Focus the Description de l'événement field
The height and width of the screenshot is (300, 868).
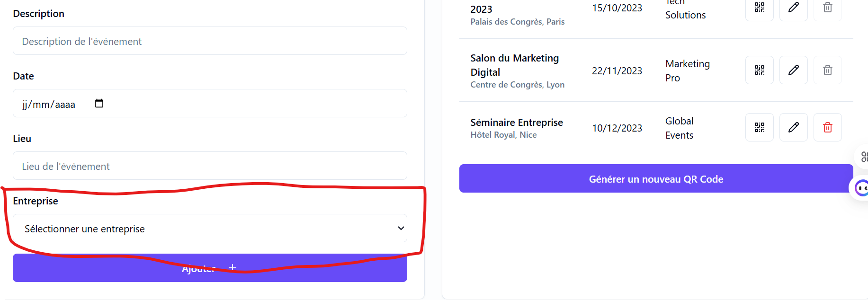210,41
